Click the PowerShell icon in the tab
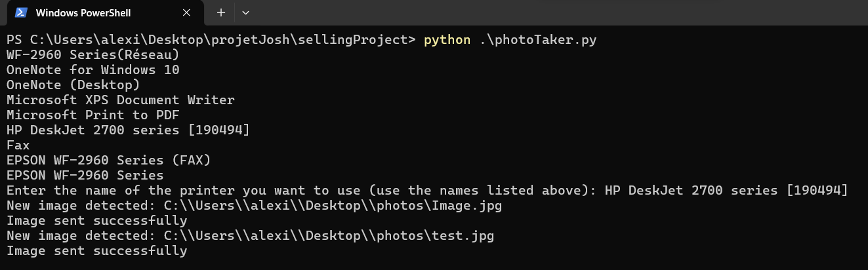This screenshot has width=868, height=270. coord(21,13)
